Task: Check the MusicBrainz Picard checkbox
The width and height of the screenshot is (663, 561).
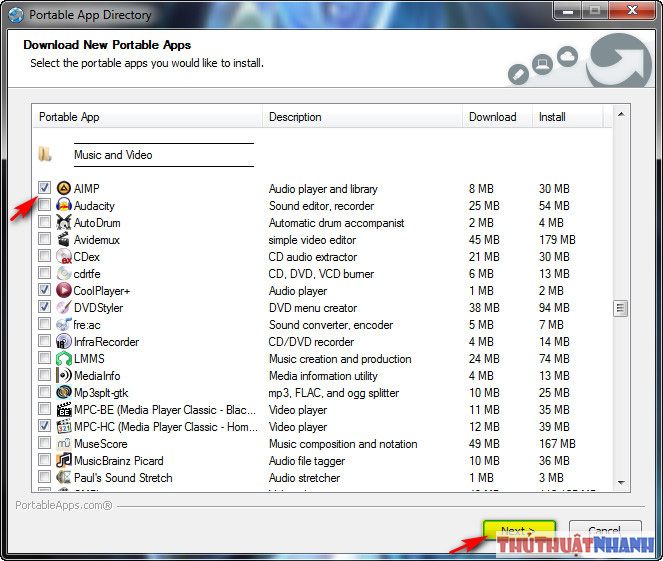Action: click(x=44, y=460)
